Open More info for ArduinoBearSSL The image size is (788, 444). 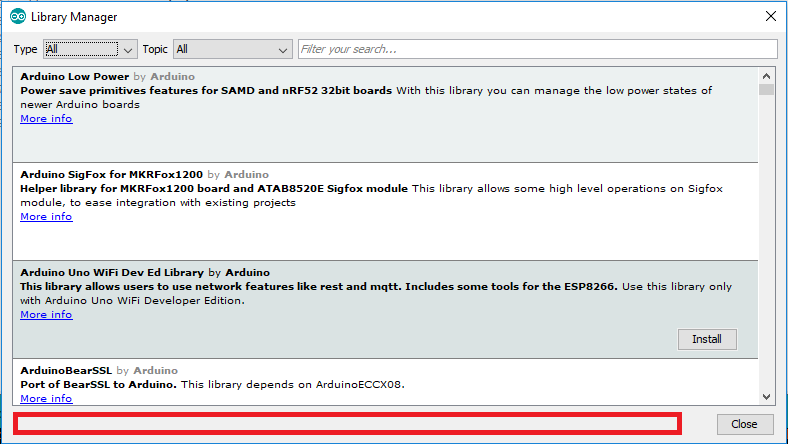(46, 399)
